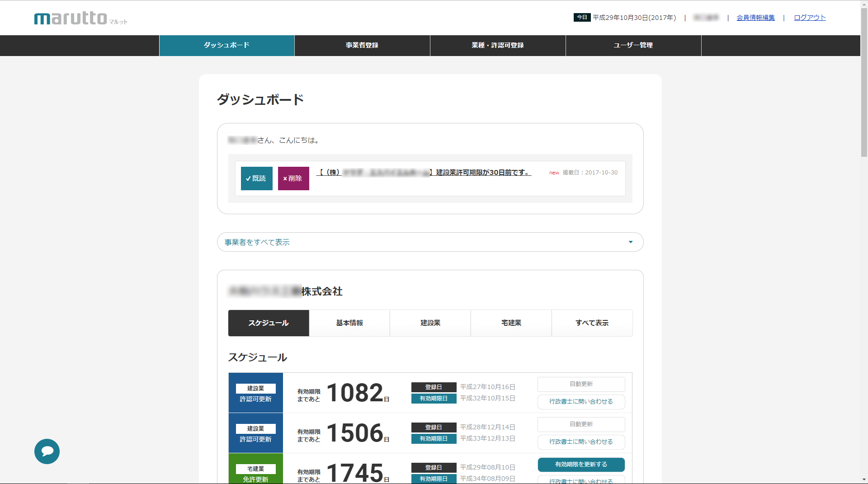Switch to the 宅建業 tab
The width and height of the screenshot is (868, 484).
[511, 323]
